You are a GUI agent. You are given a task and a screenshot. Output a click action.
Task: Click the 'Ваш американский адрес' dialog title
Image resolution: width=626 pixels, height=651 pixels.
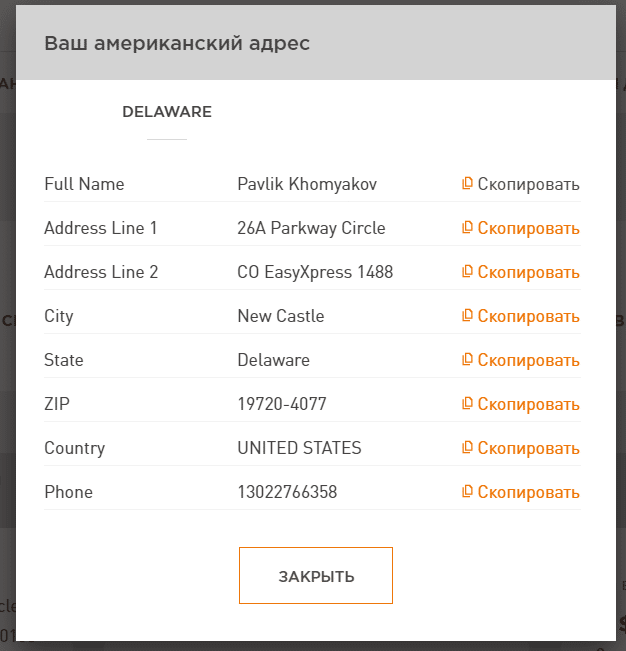pyautogui.click(x=177, y=43)
